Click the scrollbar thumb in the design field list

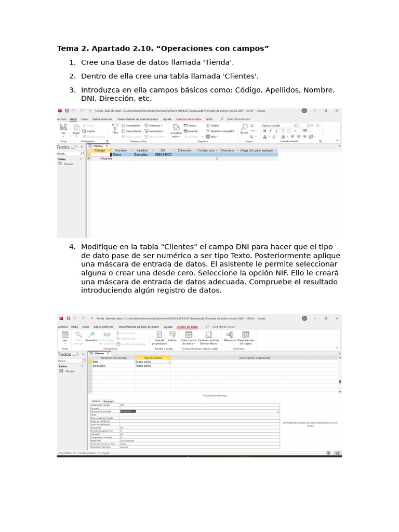click(340, 382)
